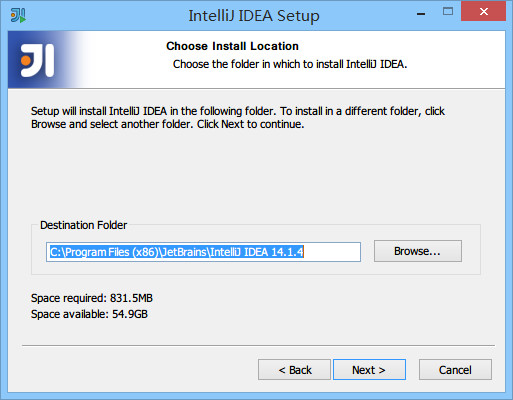Screen dimensions: 513x400
Task: Click the "Choose Install Location" heading
Action: pyautogui.click(x=232, y=46)
